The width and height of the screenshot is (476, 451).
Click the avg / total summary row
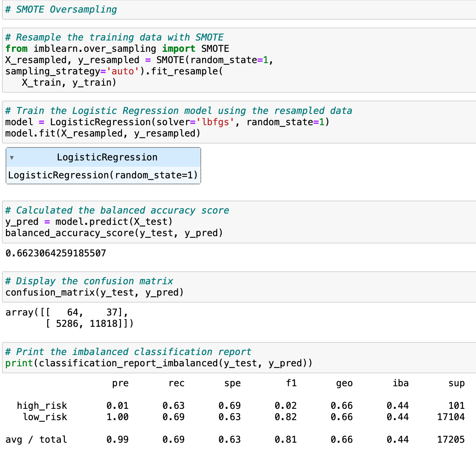click(235, 439)
